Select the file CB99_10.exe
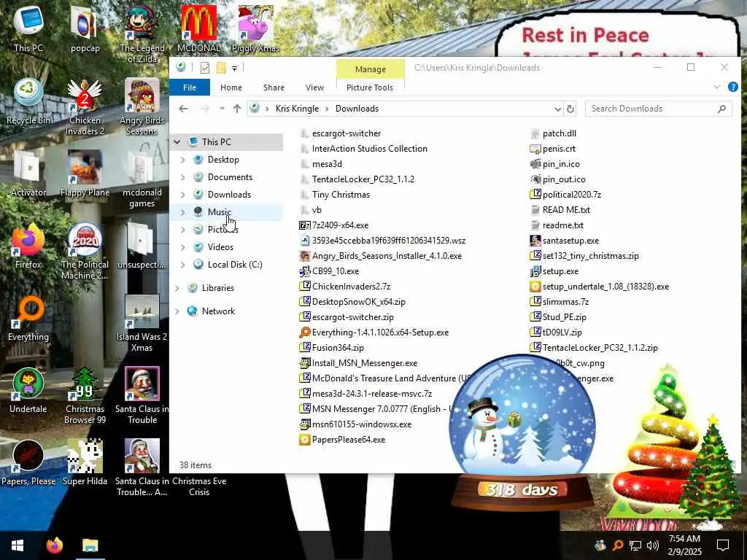Viewport: 747px width, 560px height. tap(336, 271)
